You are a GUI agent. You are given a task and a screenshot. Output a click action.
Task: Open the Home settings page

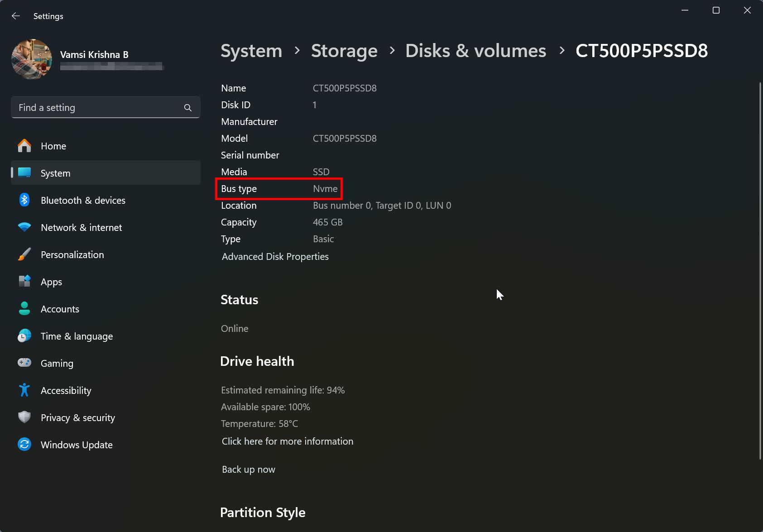pyautogui.click(x=106, y=146)
